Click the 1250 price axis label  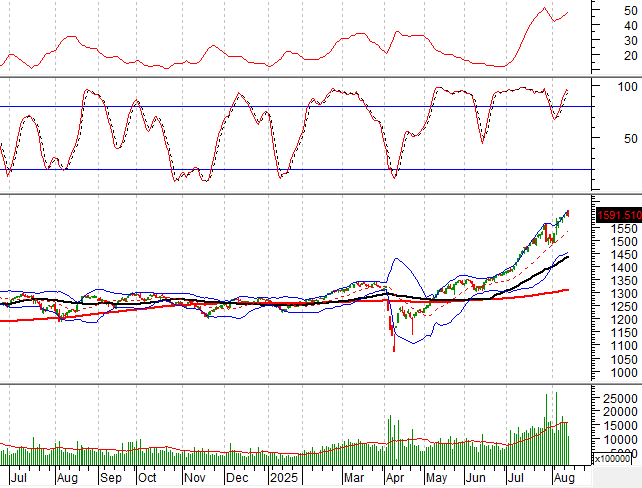point(624,307)
